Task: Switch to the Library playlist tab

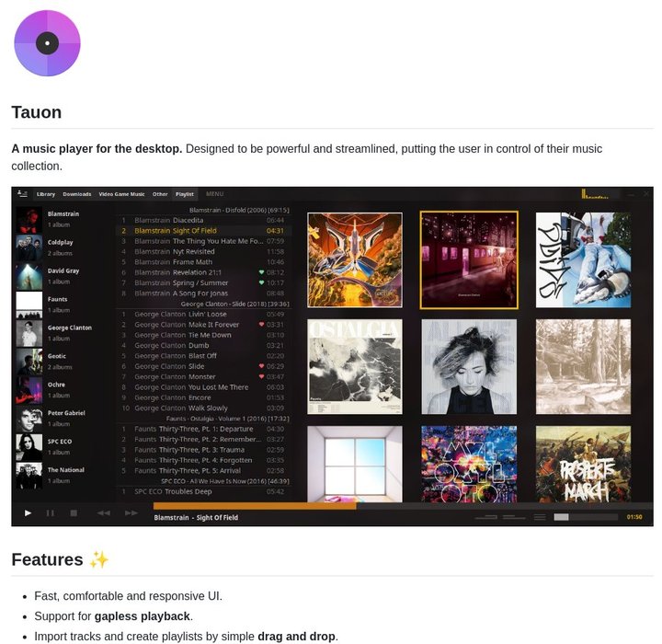Action: coord(46,194)
